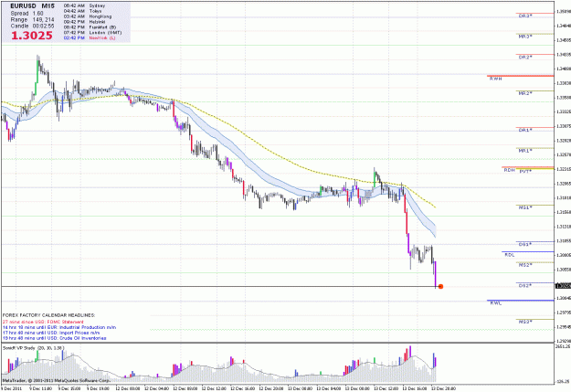Click the London (GMT) time row

point(92,32)
